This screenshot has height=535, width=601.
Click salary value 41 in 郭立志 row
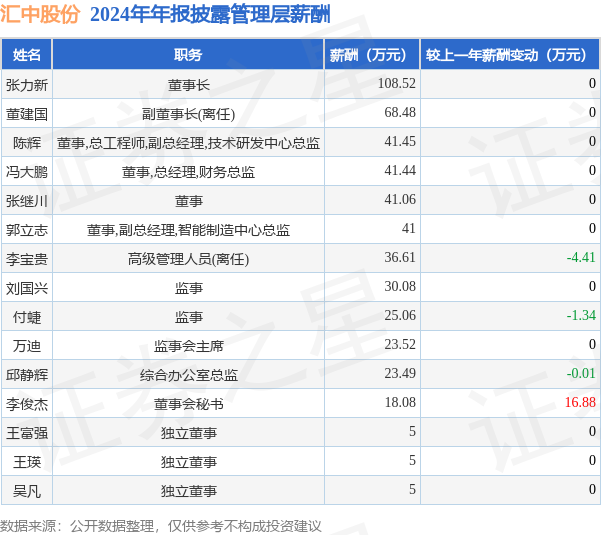click(409, 228)
